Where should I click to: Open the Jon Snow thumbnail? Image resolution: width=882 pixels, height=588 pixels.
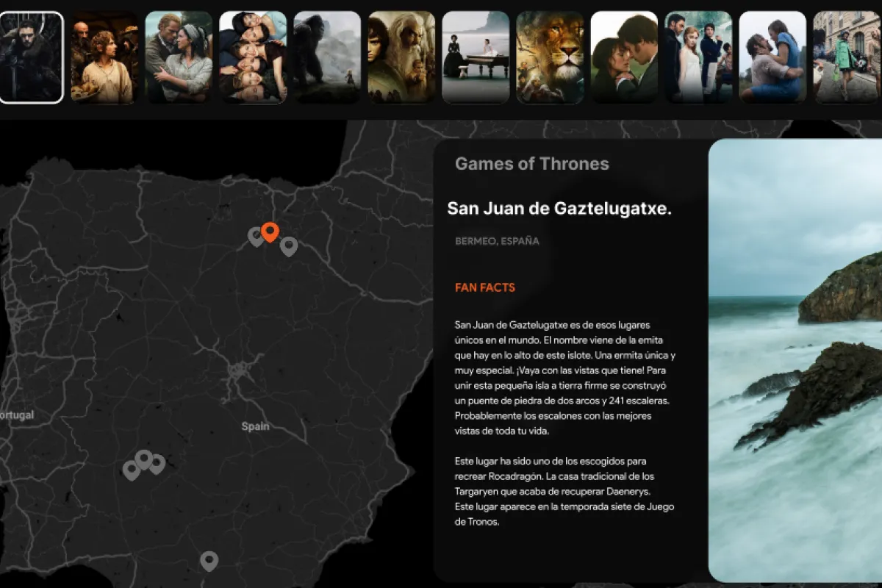pyautogui.click(x=31, y=57)
